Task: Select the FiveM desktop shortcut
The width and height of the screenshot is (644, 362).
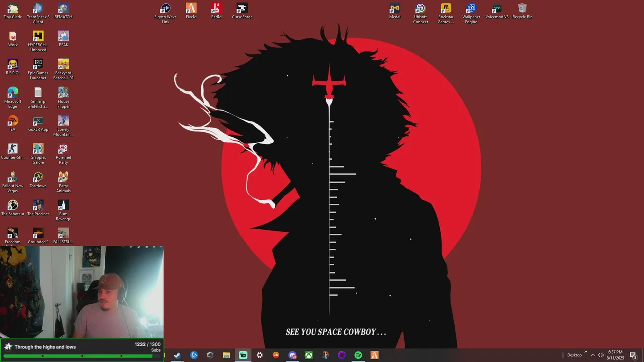Action: 191,11
